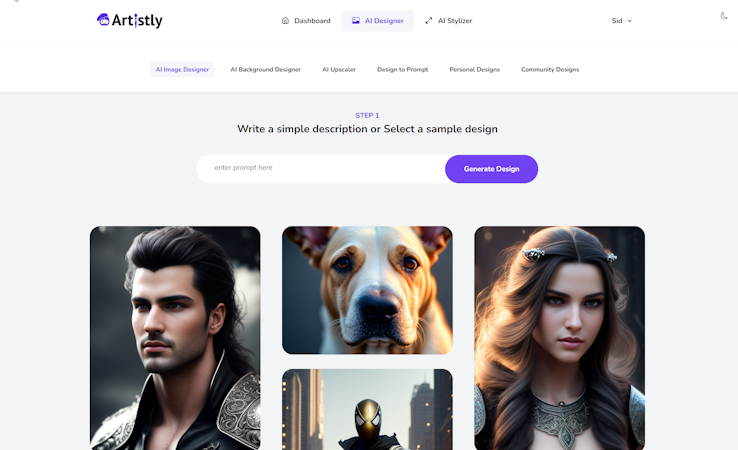Click the Artistly logo icon
The image size is (738, 450).
(x=103, y=20)
